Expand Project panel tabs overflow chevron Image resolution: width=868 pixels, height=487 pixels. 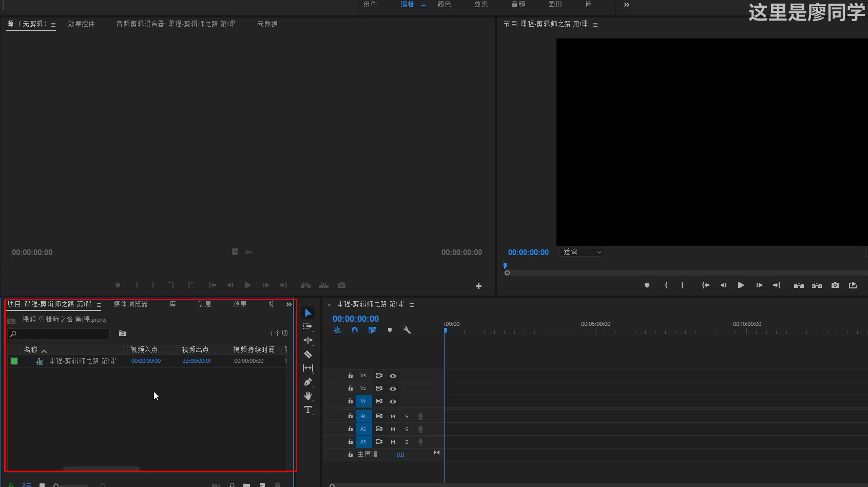pyautogui.click(x=289, y=304)
